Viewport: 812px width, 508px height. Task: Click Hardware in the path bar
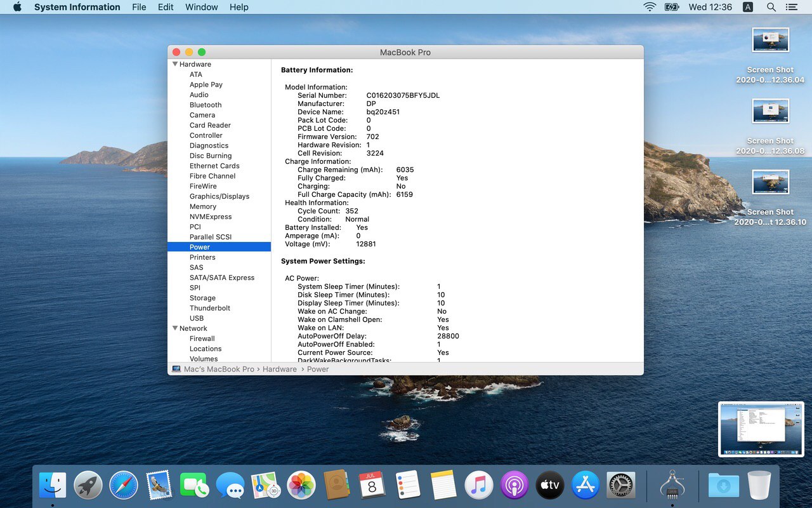tap(280, 369)
